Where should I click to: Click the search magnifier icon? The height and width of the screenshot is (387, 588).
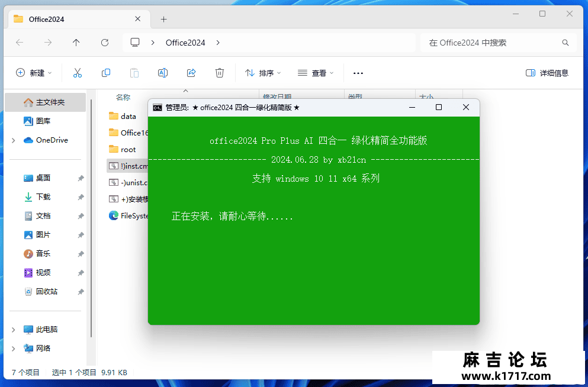pos(565,43)
